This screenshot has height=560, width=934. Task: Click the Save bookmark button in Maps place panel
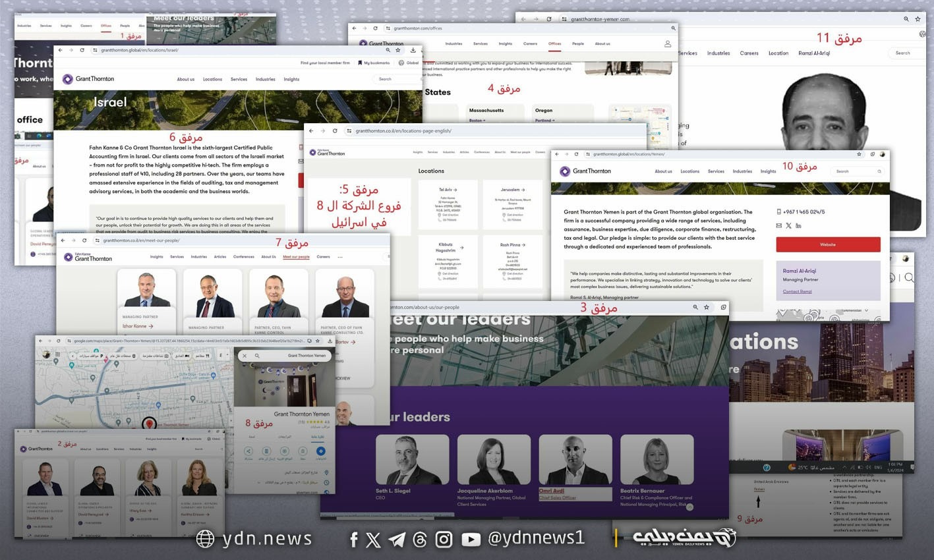[x=303, y=452]
